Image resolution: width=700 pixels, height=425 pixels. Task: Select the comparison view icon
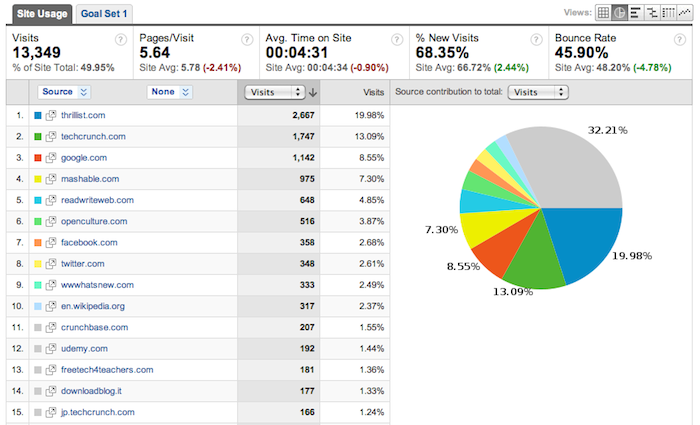(652, 12)
